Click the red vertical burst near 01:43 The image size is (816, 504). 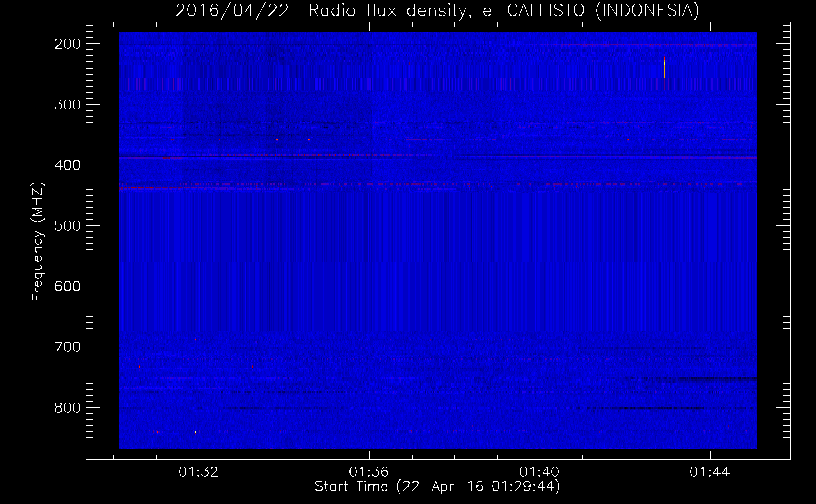[x=659, y=77]
